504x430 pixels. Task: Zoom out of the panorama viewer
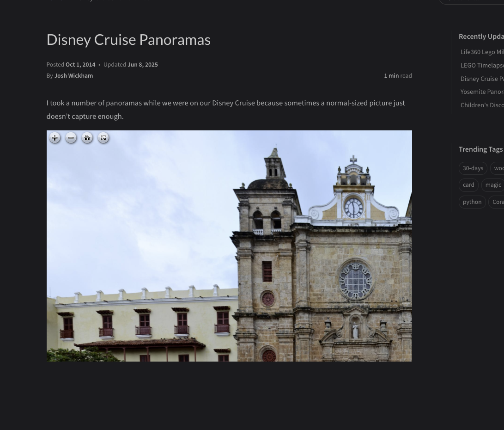point(71,138)
